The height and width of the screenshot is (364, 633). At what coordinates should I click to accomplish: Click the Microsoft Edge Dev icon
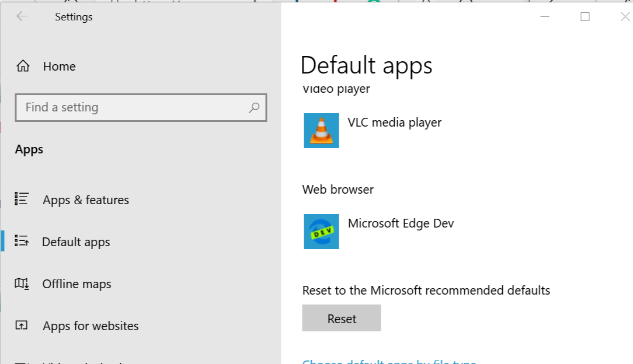(x=321, y=232)
